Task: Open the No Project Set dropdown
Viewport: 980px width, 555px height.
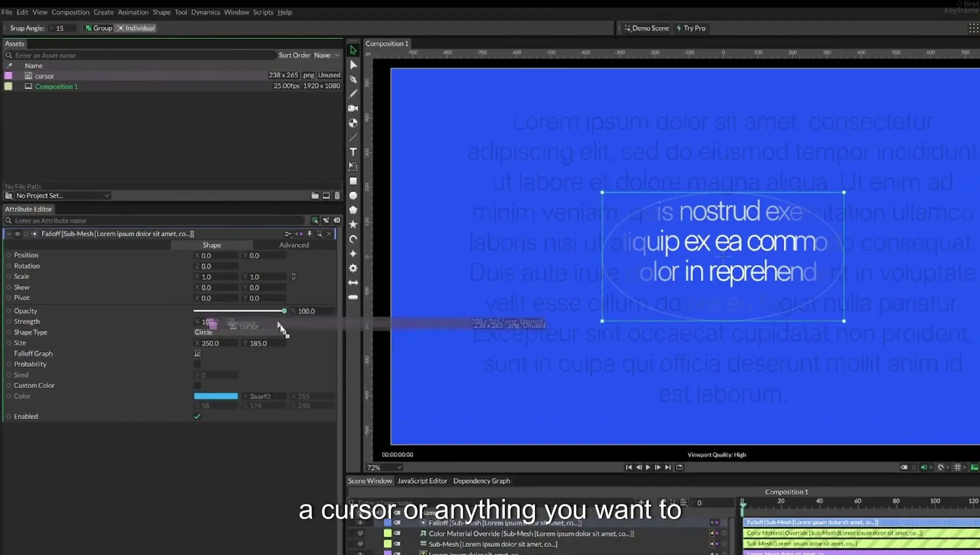Action: 57,195
